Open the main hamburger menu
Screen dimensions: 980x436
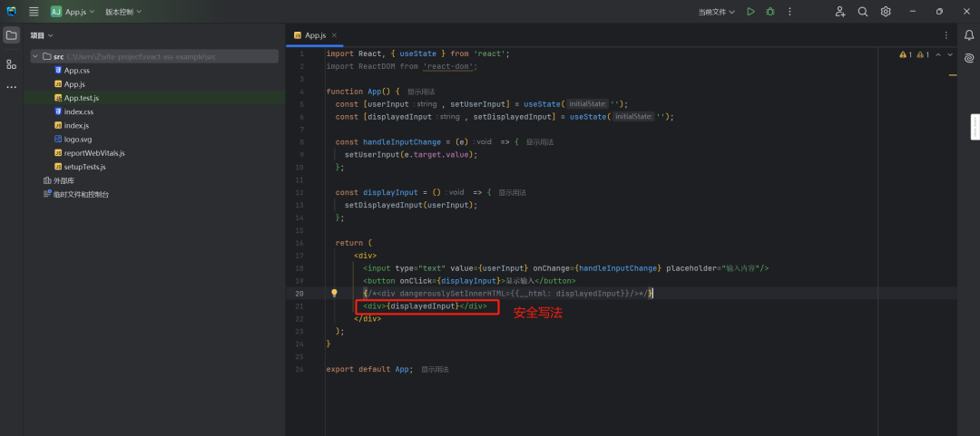[x=34, y=11]
